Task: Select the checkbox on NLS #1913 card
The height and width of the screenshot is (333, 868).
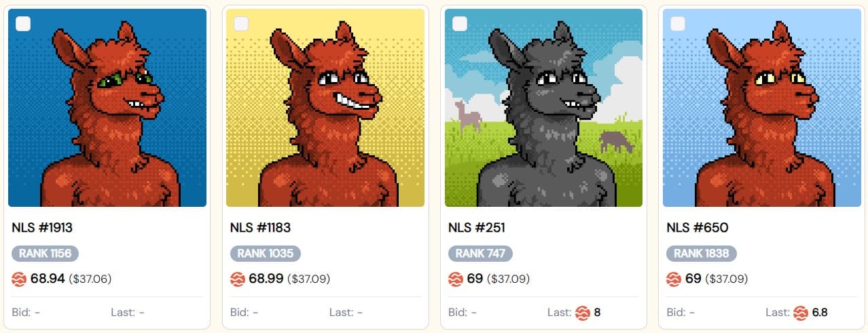Action: tap(24, 24)
